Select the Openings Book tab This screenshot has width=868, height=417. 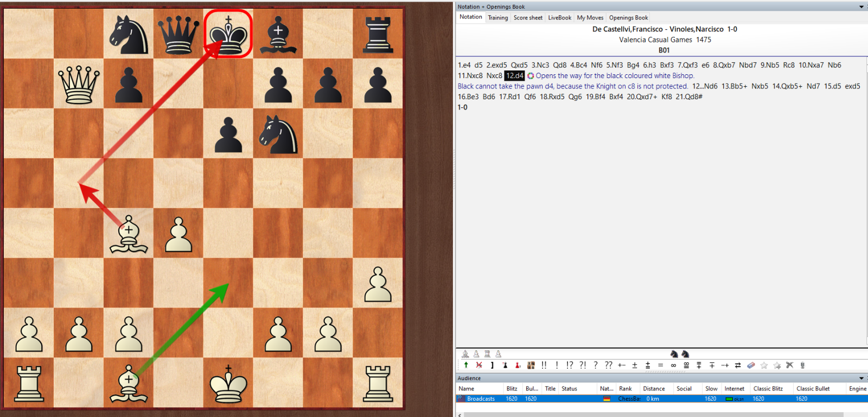[628, 18]
